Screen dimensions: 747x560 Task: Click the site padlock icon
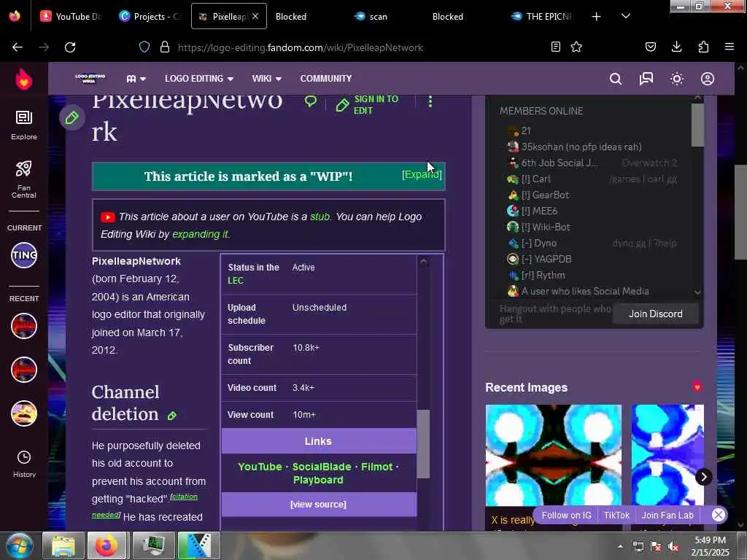point(165,47)
